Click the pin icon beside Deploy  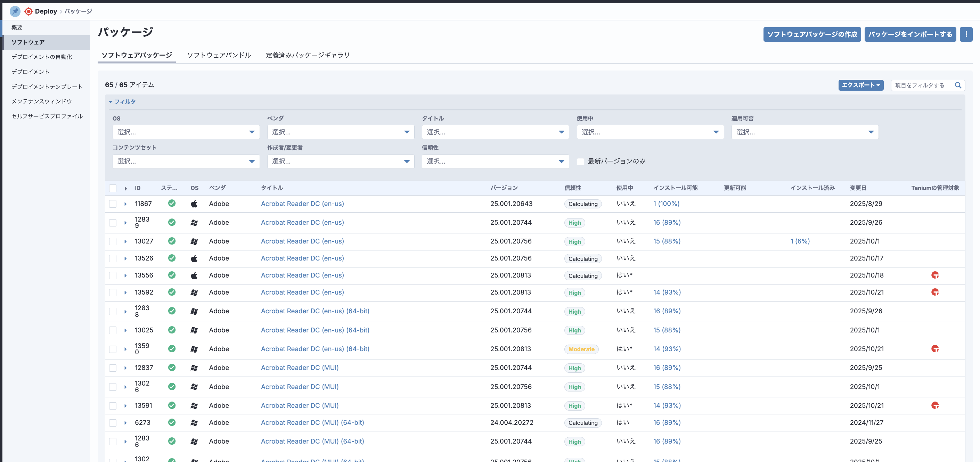click(x=15, y=11)
